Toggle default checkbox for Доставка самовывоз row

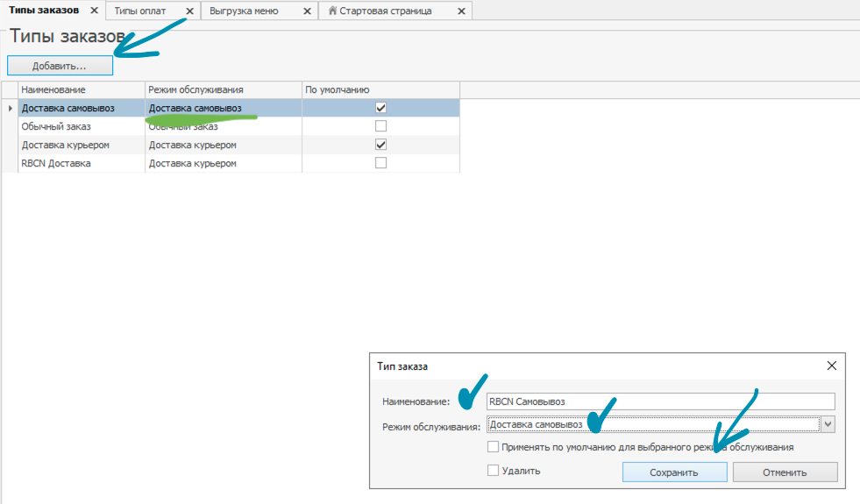[380, 108]
